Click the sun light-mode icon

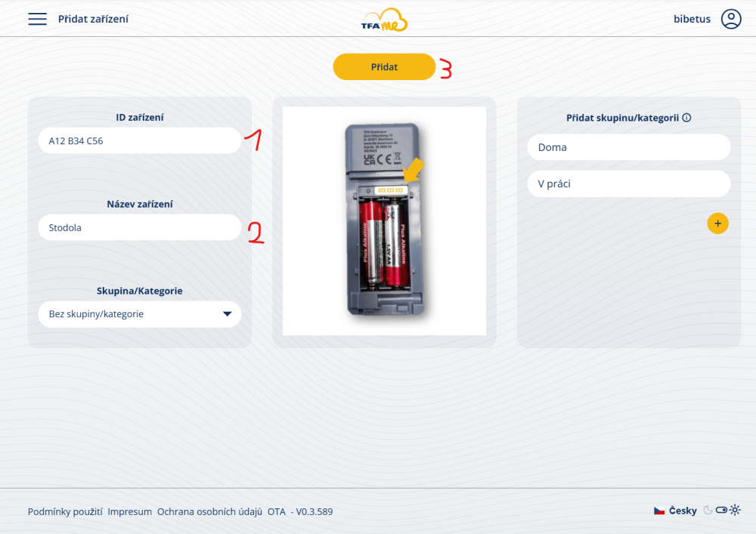[x=735, y=511]
